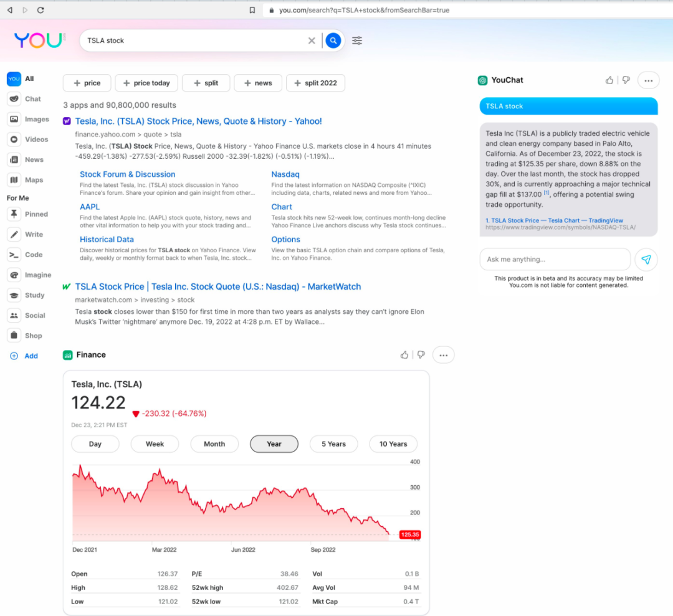Select the 5 Years chart range
The height and width of the screenshot is (616, 673).
coord(333,444)
